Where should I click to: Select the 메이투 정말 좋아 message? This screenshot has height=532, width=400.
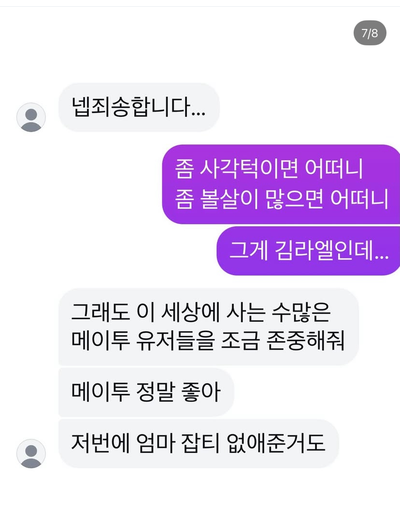[146, 392]
